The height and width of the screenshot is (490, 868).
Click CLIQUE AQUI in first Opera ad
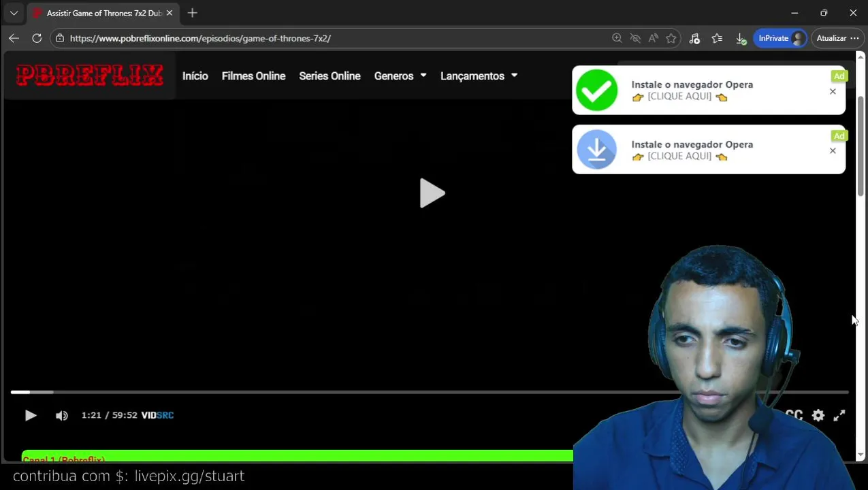(679, 97)
